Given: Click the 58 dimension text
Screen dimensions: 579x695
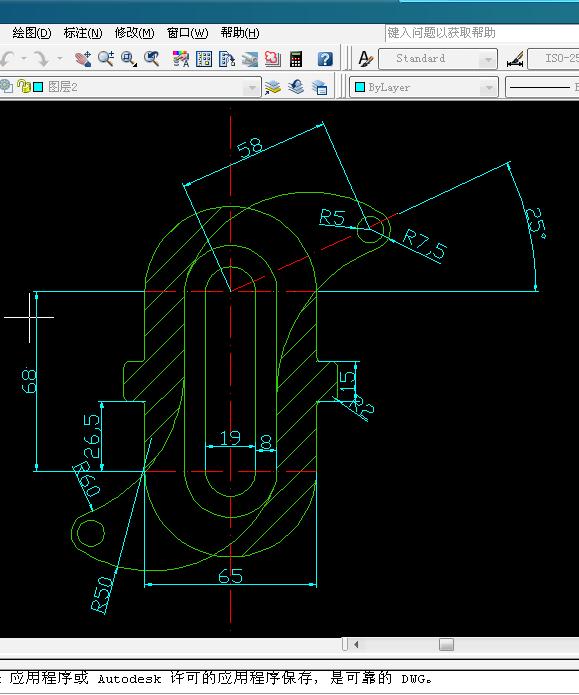Looking at the screenshot, I should (250, 147).
